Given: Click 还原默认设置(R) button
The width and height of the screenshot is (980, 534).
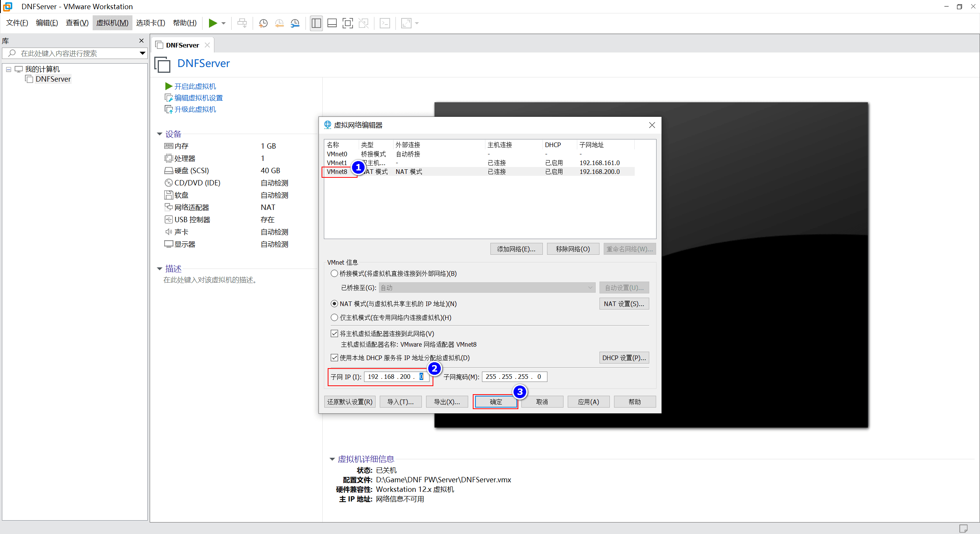Looking at the screenshot, I should [350, 402].
